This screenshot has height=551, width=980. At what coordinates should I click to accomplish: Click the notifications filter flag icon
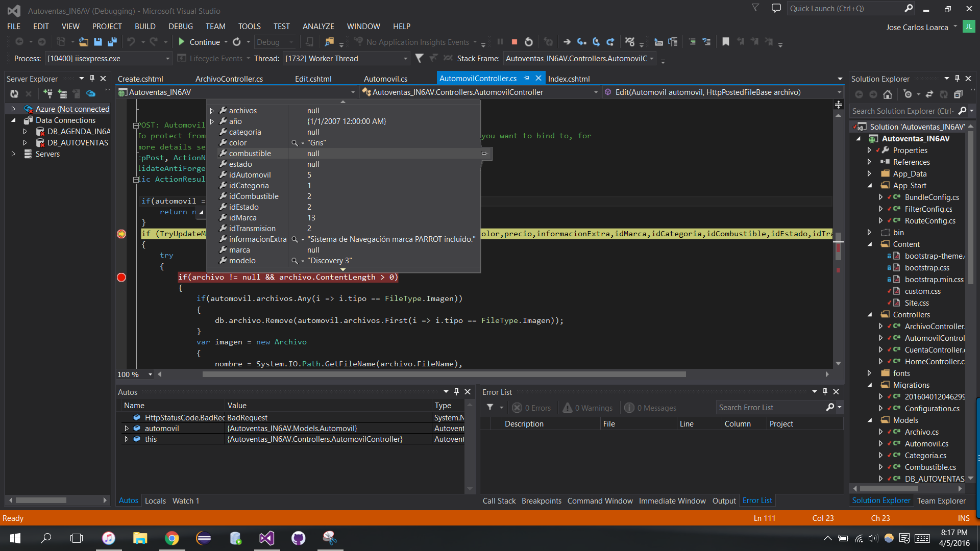(x=755, y=8)
